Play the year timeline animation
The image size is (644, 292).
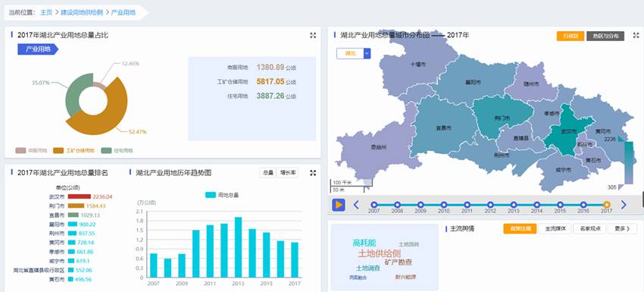coord(339,205)
